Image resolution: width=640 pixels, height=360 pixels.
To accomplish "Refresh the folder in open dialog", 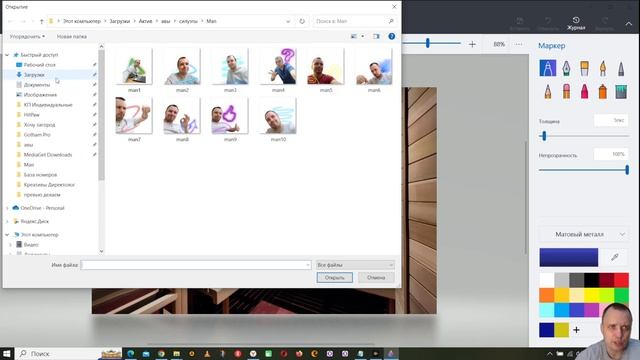I will (302, 21).
